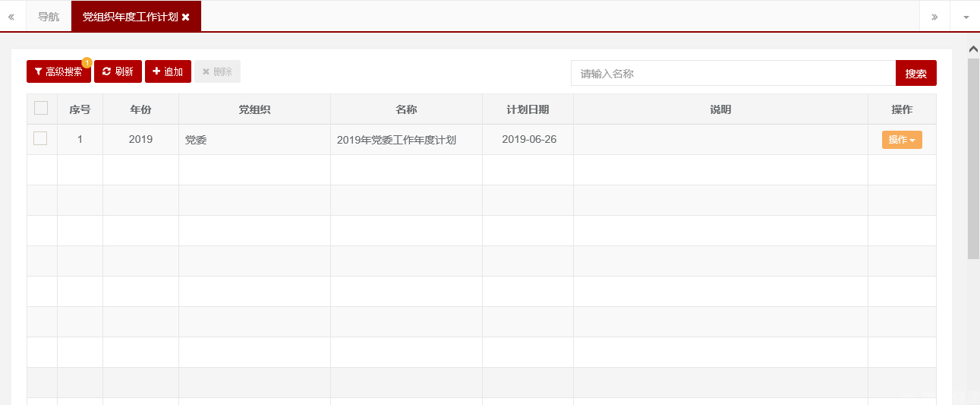Click the 党委 organization cell
980x405 pixels.
click(254, 140)
